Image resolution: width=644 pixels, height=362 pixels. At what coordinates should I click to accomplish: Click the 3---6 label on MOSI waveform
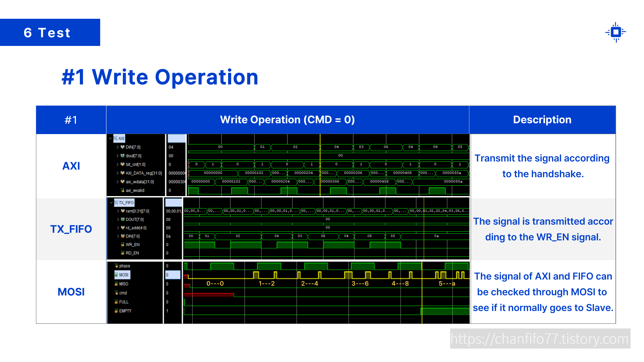click(360, 284)
